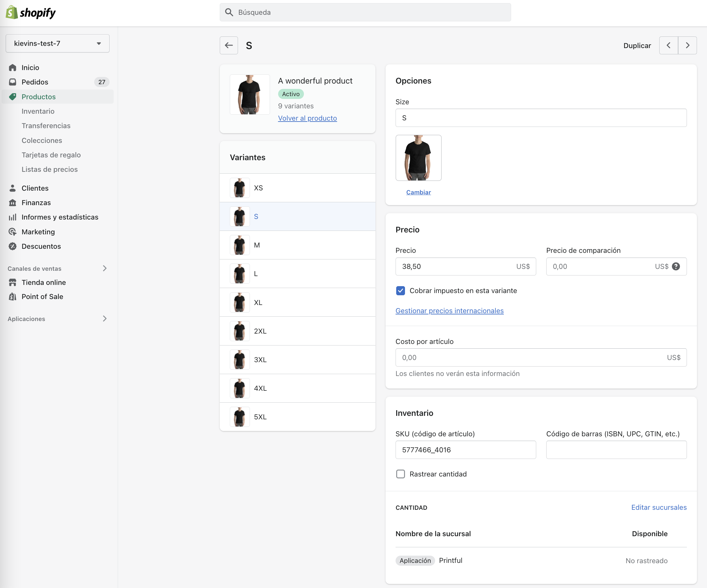Viewport: 707px width, 588px height.
Task: Click Volver al producto link
Action: click(307, 118)
